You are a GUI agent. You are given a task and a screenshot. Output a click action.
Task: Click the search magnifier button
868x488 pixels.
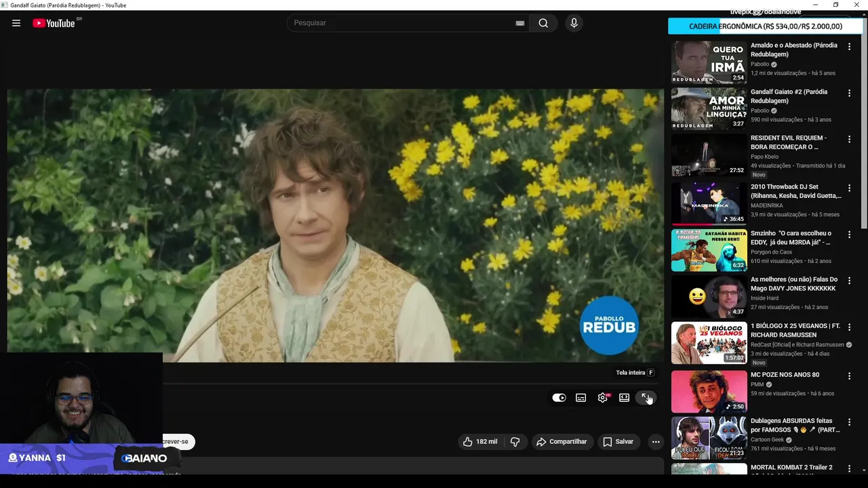pyautogui.click(x=543, y=23)
